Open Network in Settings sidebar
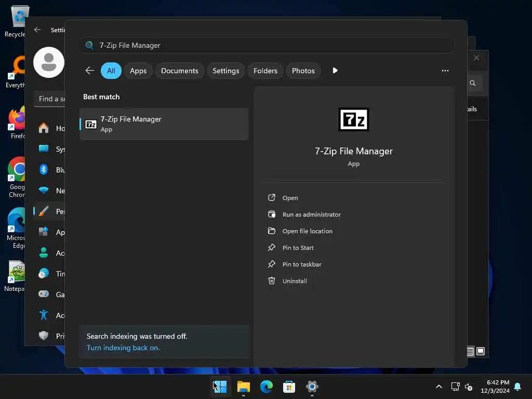 [x=49, y=191]
